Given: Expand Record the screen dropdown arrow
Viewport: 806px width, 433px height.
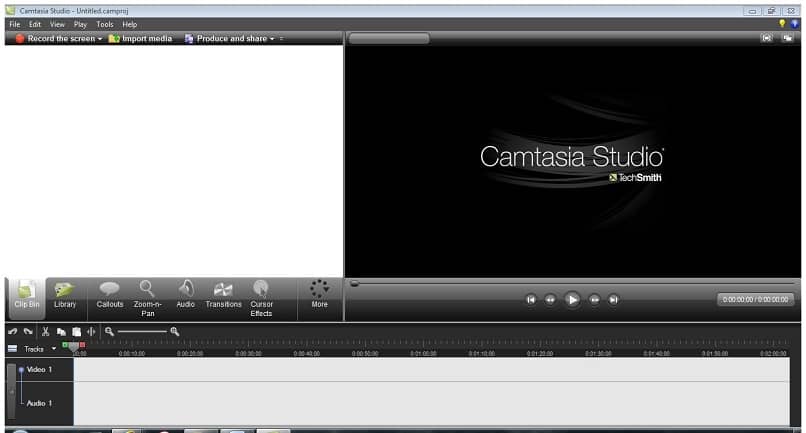Looking at the screenshot, I should 100,39.
